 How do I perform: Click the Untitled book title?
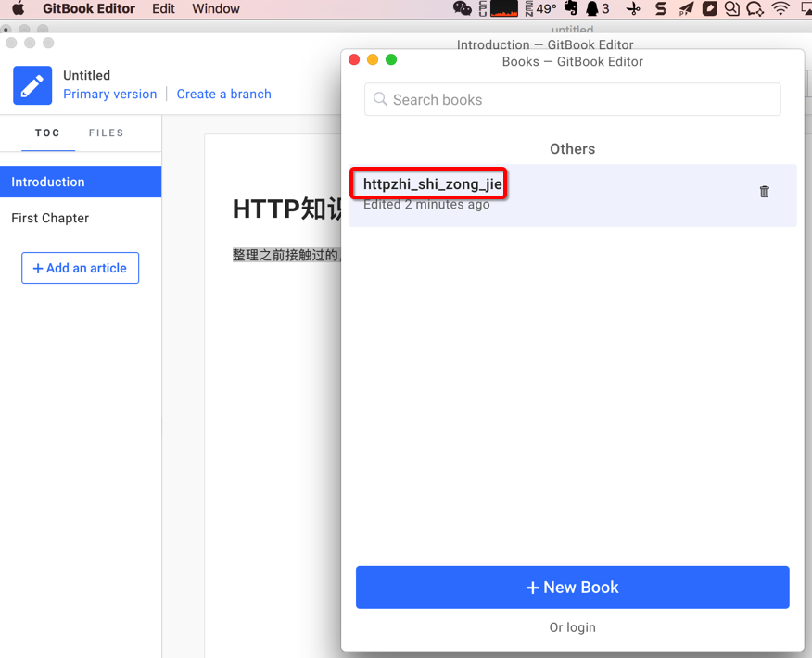tap(86, 76)
